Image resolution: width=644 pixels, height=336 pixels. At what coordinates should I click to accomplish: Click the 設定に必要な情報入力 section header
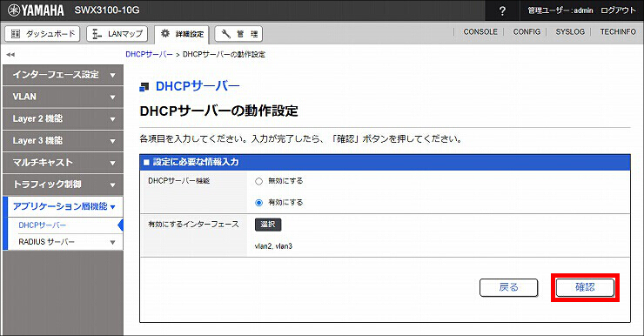pos(385,162)
